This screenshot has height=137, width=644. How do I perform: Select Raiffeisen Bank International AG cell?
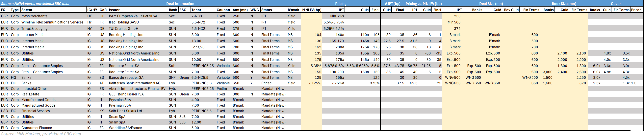[135, 83]
